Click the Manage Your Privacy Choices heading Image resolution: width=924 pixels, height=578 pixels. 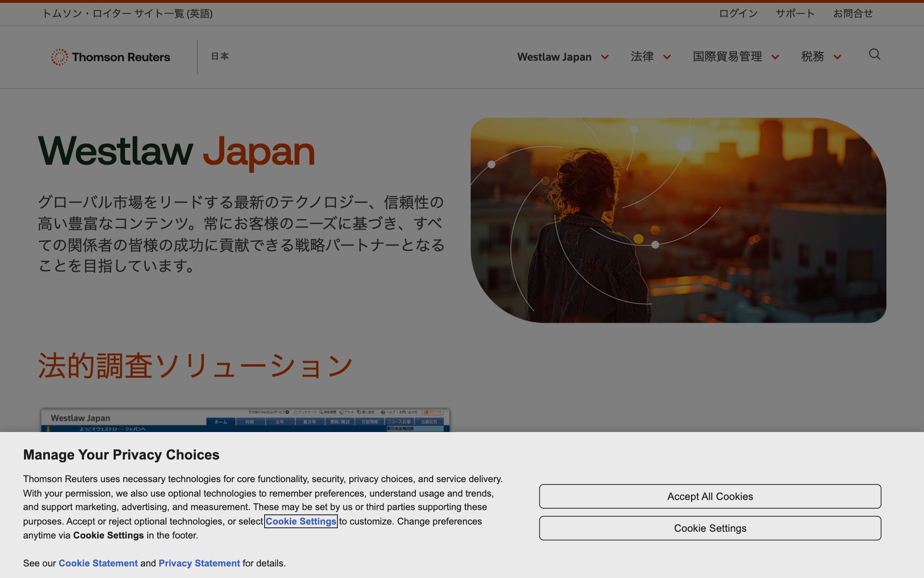click(x=121, y=455)
